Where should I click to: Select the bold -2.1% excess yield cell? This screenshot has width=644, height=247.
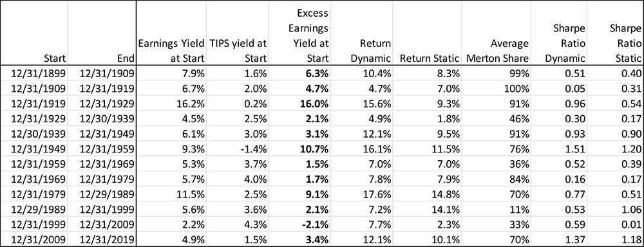299,223
